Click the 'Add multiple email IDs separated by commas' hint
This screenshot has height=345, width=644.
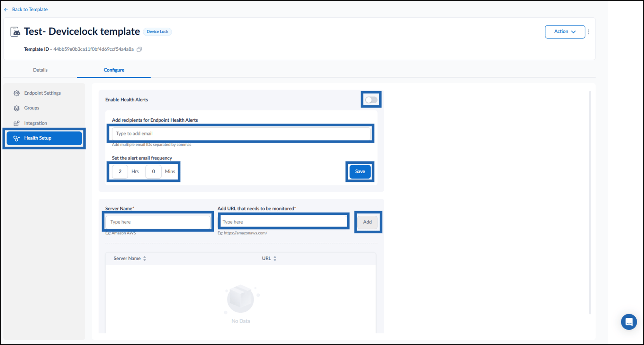pyautogui.click(x=151, y=145)
